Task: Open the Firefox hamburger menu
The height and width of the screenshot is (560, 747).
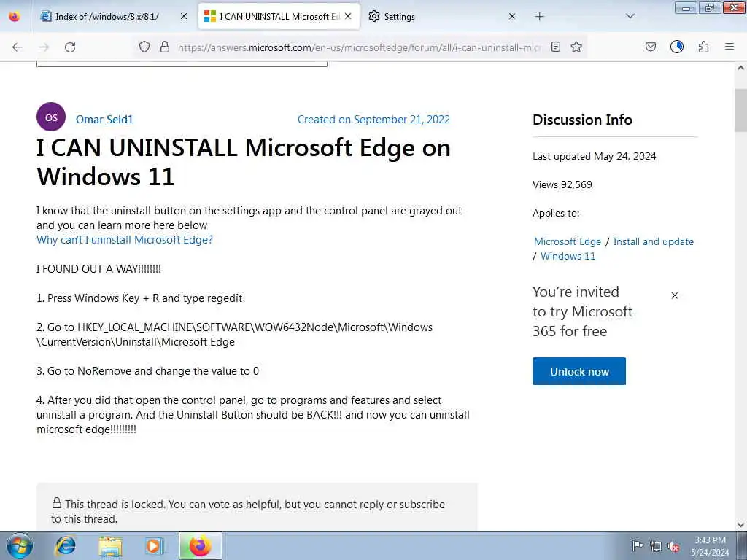Action: tap(729, 47)
